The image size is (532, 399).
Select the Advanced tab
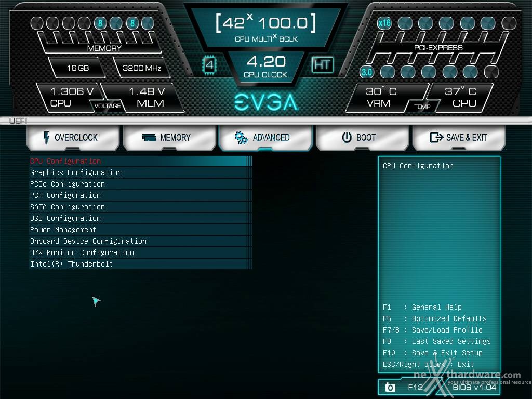pyautogui.click(x=265, y=137)
